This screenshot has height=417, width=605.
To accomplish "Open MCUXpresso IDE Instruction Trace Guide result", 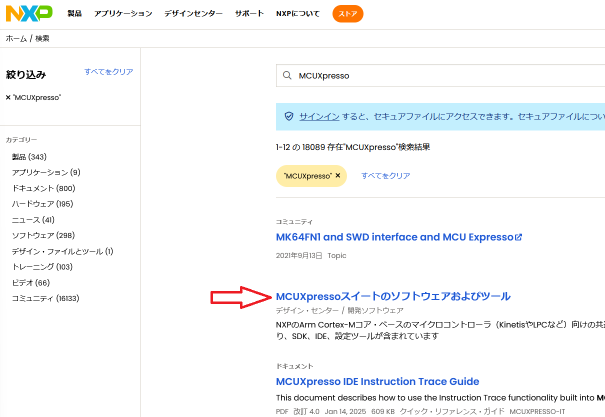I will pyautogui.click(x=377, y=381).
